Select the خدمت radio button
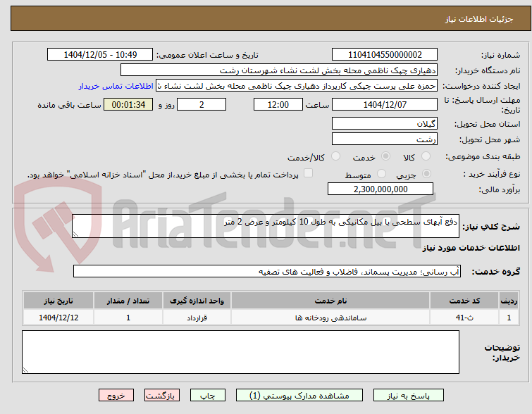Viewport: 532px width, 414px height. [x=385, y=156]
